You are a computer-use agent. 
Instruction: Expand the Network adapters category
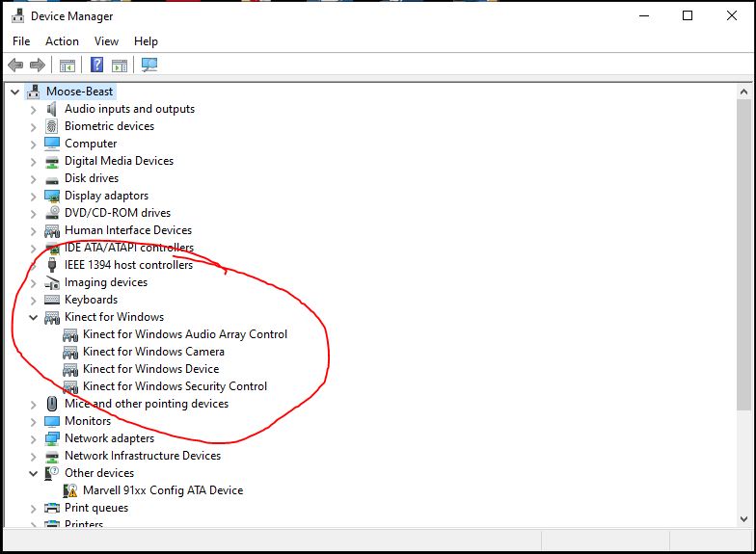pyautogui.click(x=33, y=439)
